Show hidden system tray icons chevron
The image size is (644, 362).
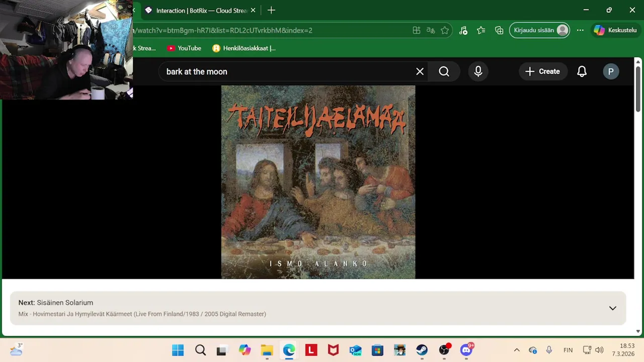[517, 350]
